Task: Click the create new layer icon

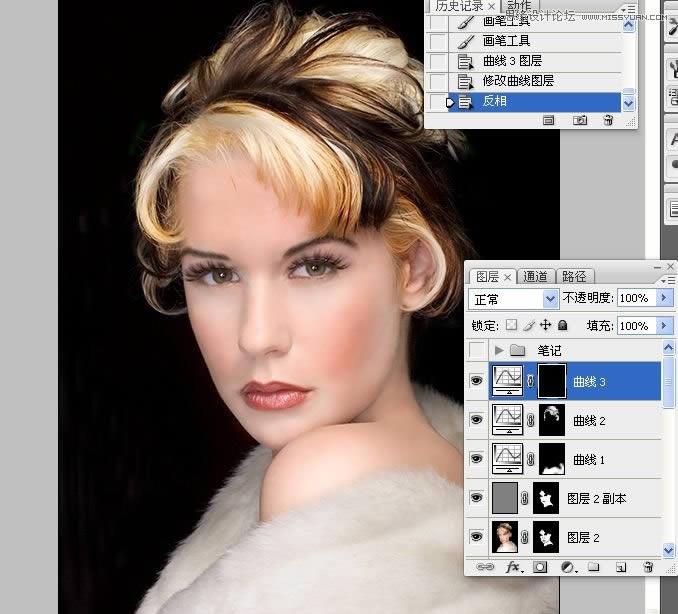Action: pos(621,567)
